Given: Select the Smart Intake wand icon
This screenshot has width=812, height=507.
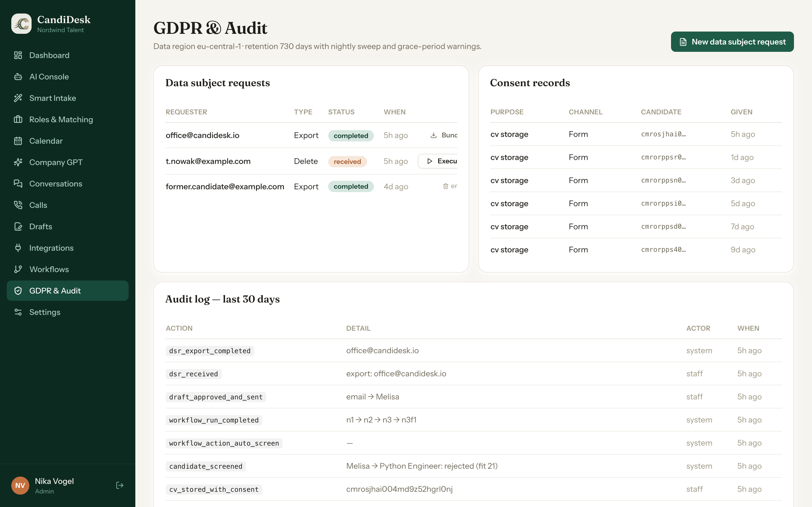Looking at the screenshot, I should pyautogui.click(x=18, y=98).
